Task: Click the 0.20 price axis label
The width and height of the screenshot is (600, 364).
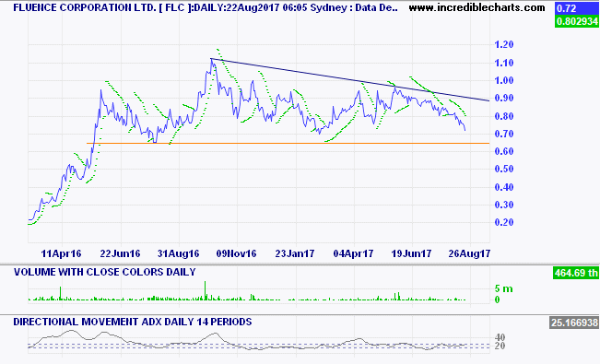Action: click(503, 222)
